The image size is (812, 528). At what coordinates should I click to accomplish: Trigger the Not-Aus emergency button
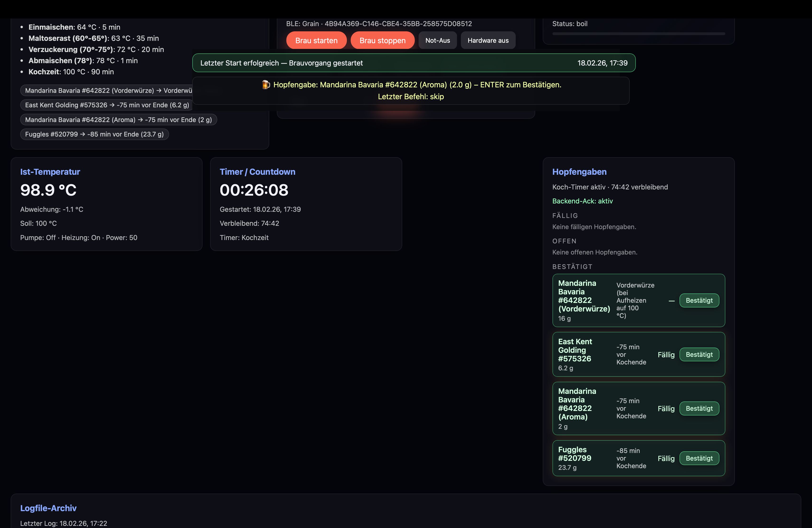pyautogui.click(x=437, y=41)
